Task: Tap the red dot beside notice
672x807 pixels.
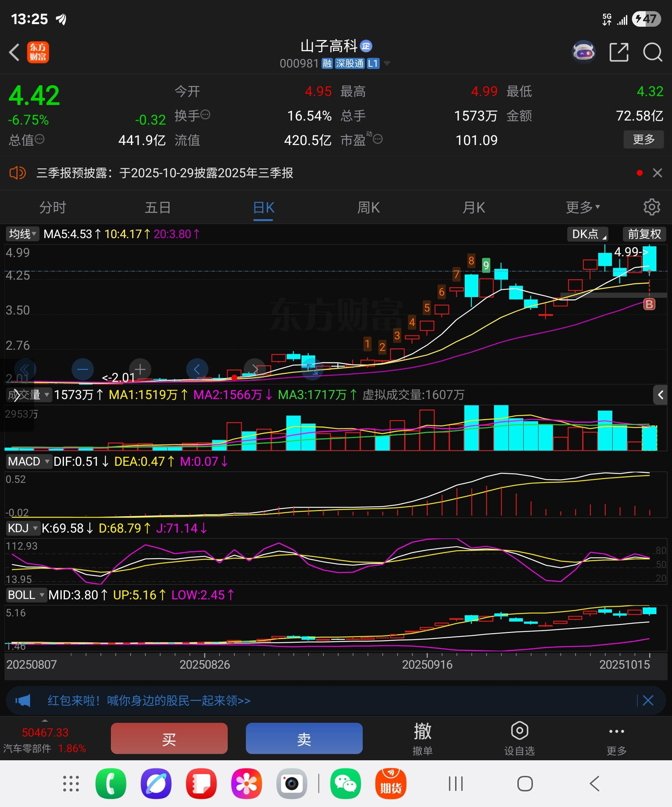Action: pyautogui.click(x=640, y=173)
